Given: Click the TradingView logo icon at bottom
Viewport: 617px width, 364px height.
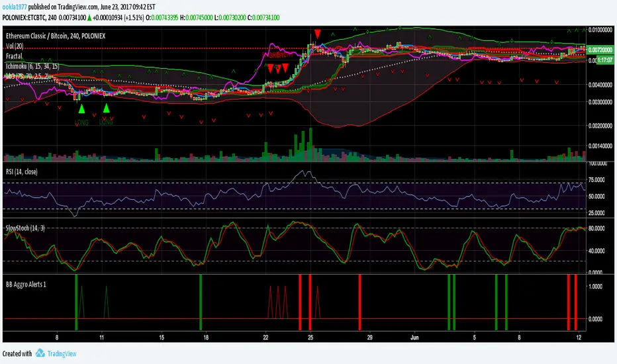Looking at the screenshot, I should pos(40,353).
